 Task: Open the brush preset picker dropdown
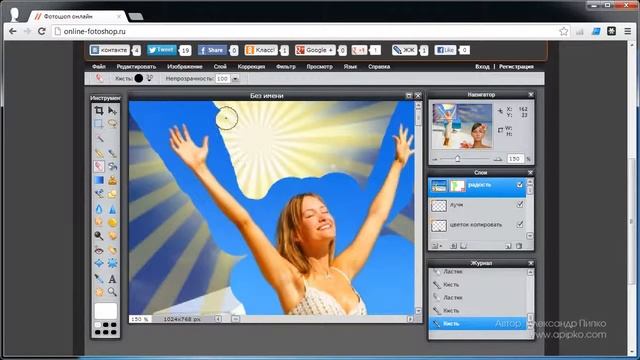point(149,78)
